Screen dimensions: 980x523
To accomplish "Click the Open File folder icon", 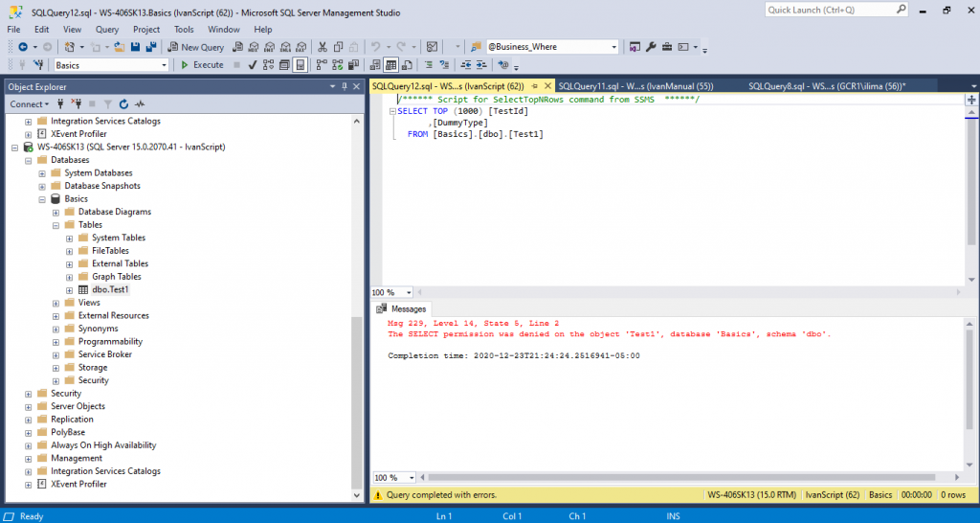I will (x=119, y=47).
